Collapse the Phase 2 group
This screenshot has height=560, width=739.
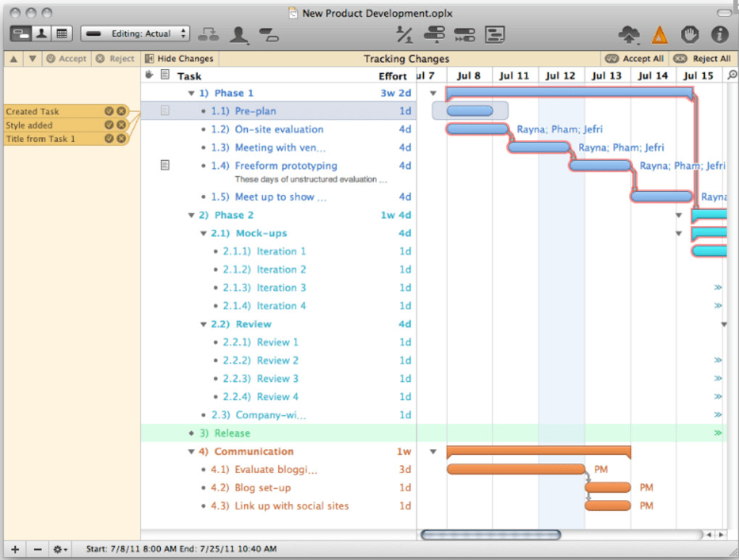pos(191,215)
